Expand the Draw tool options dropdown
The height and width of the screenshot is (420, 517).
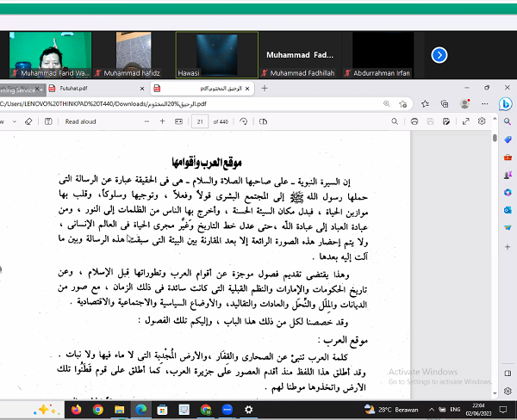pyautogui.click(x=14, y=121)
